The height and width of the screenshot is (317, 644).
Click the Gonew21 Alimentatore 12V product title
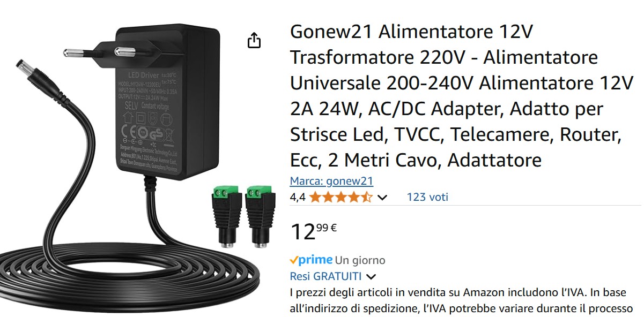tap(462, 96)
